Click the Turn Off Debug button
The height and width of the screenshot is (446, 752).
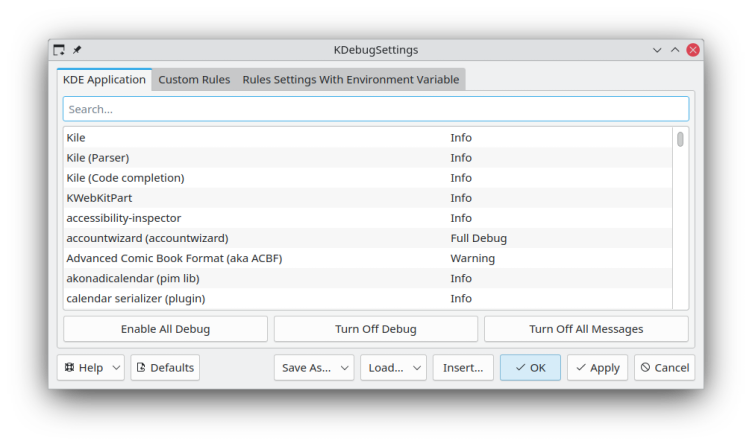click(376, 329)
